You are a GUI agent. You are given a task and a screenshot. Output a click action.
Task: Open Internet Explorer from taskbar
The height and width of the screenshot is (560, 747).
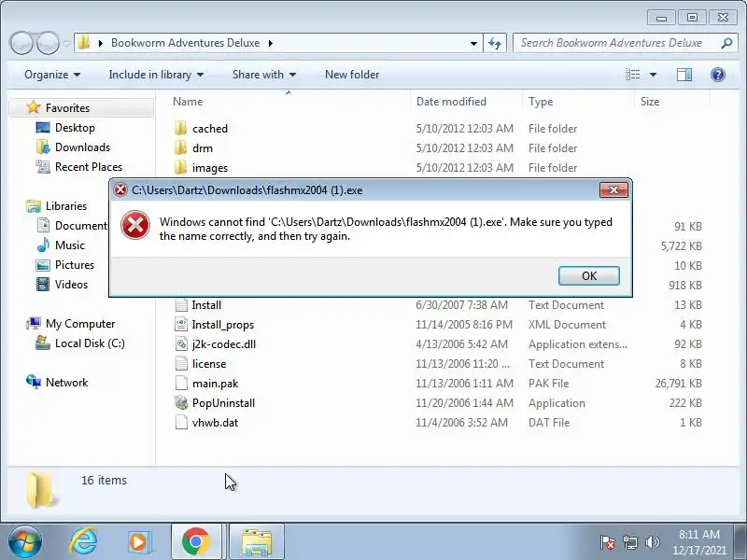(83, 542)
